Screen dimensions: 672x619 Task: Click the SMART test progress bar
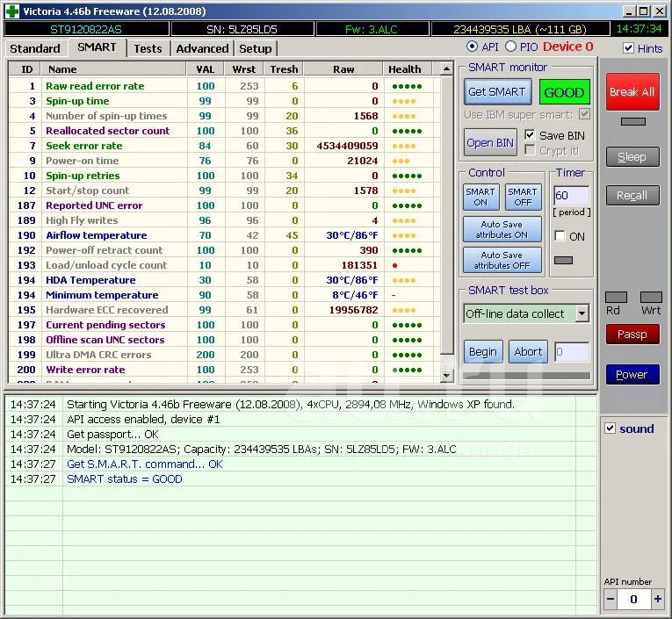527,376
